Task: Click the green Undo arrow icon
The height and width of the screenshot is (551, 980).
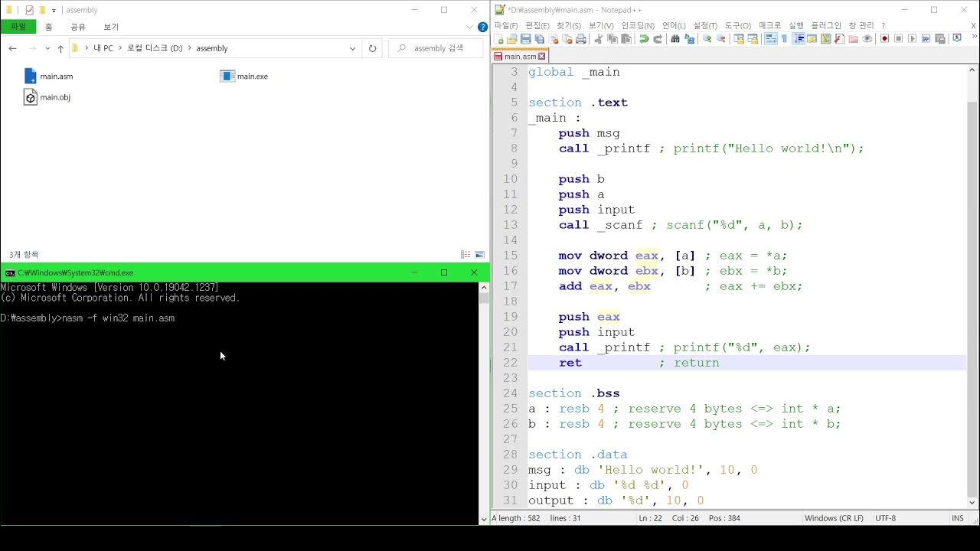Action: point(644,38)
